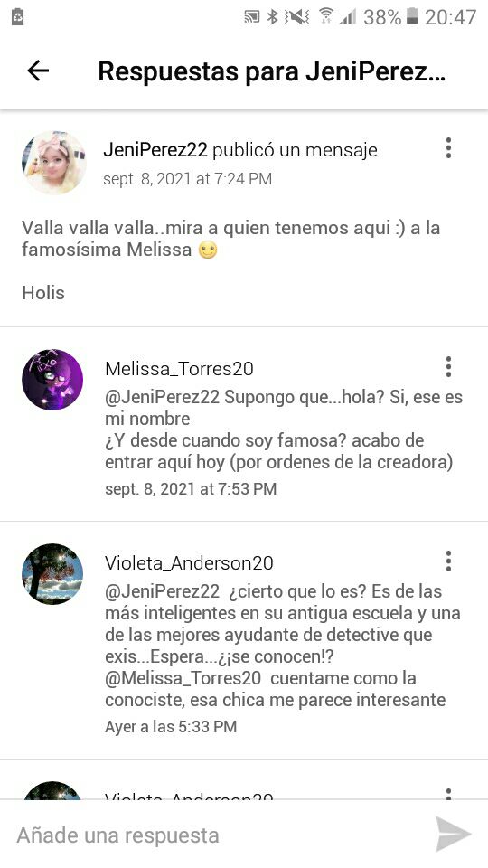Tap the muted vibration status icon
The width and height of the screenshot is (488, 868).
coord(296,17)
